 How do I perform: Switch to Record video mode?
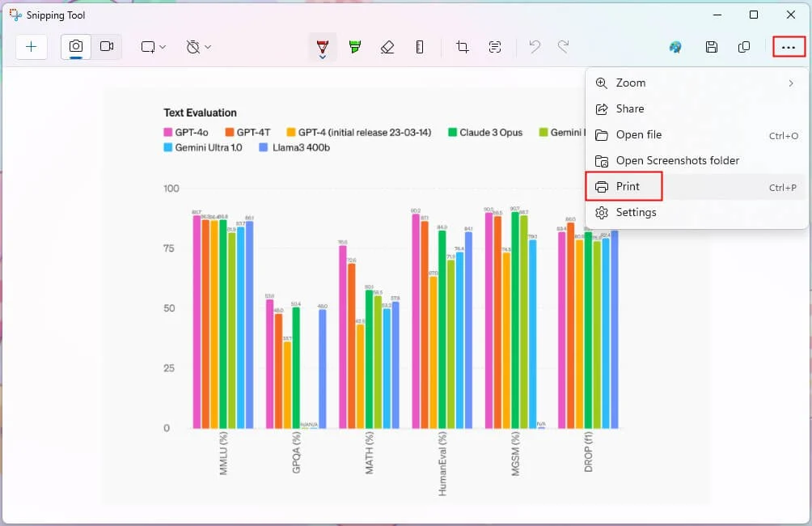click(107, 47)
